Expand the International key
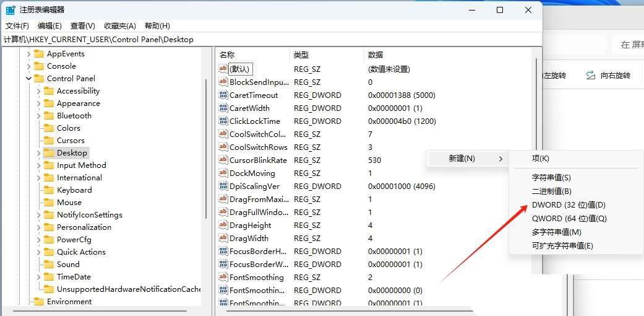Viewport: 644px width, 316px height. [x=38, y=178]
